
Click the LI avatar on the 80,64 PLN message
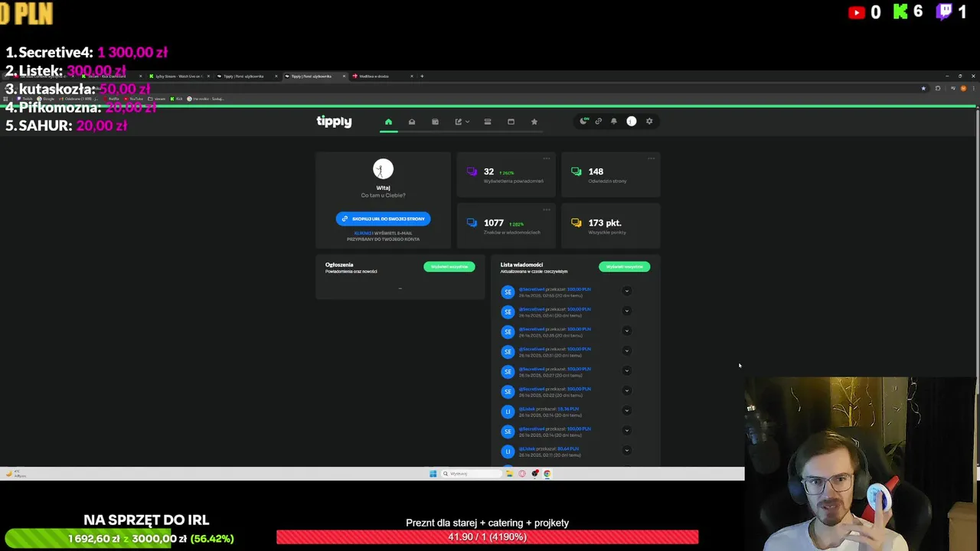508,452
